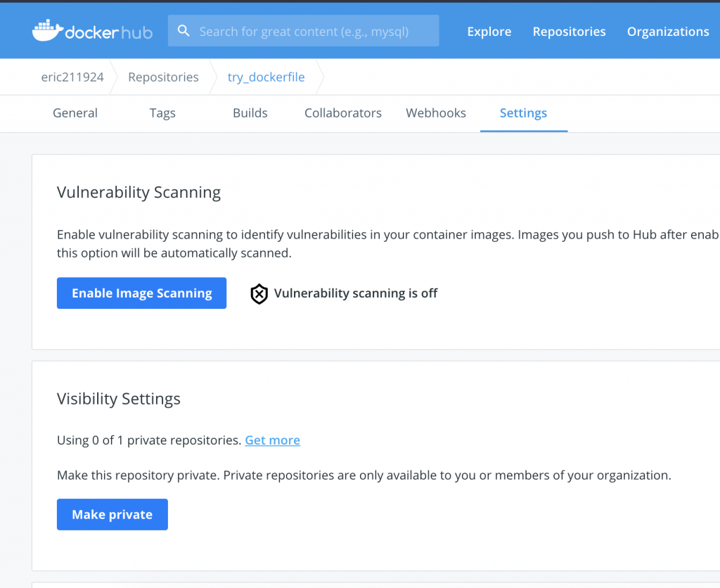
Task: Go to Repositories breadcrumb
Action: (x=163, y=77)
